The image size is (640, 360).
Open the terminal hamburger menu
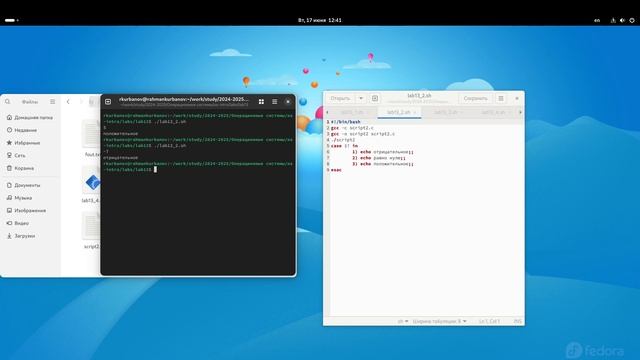(x=275, y=102)
